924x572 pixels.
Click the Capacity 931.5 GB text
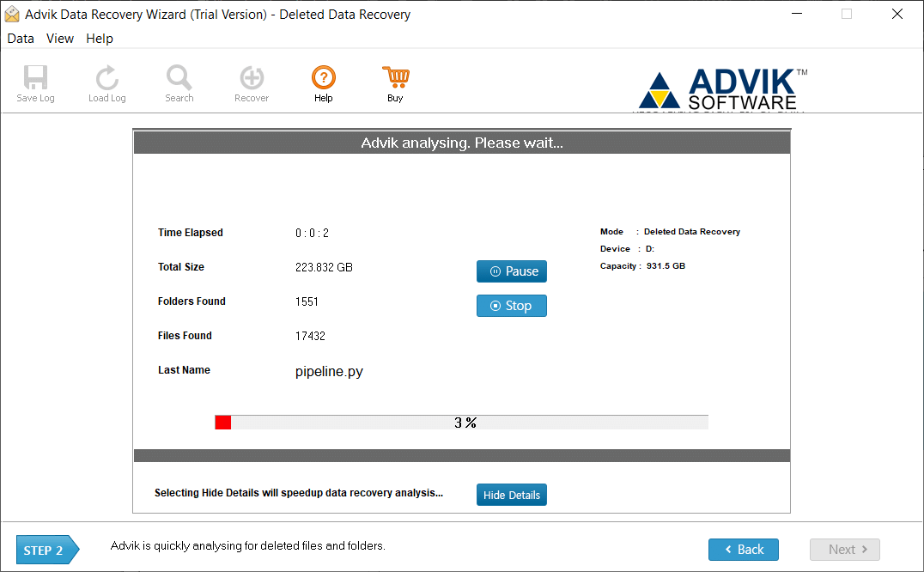[x=642, y=266]
